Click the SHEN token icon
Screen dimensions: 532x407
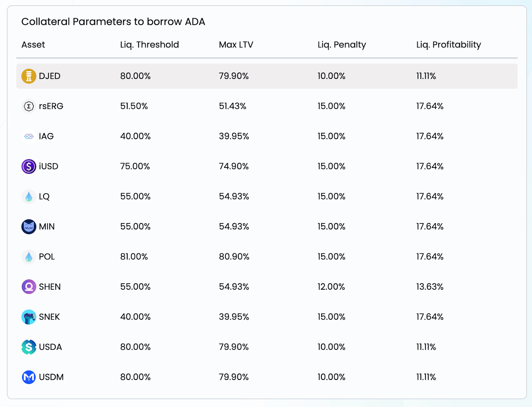coord(29,287)
